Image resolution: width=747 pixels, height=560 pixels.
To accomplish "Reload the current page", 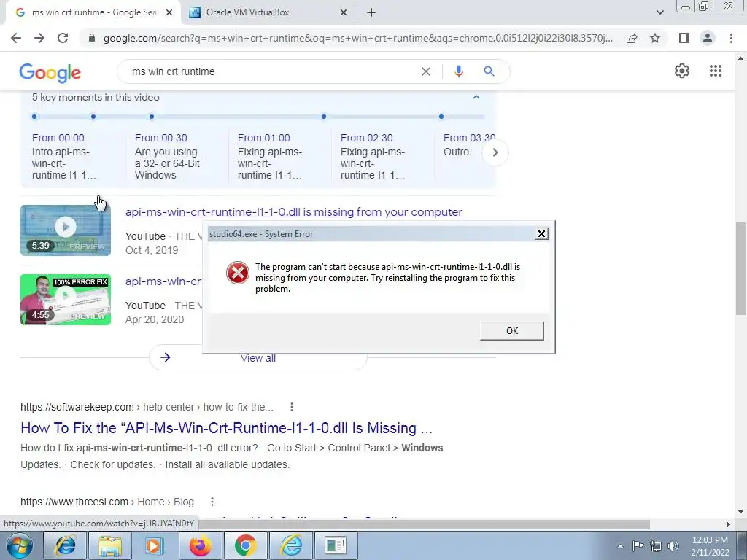I will tap(63, 38).
